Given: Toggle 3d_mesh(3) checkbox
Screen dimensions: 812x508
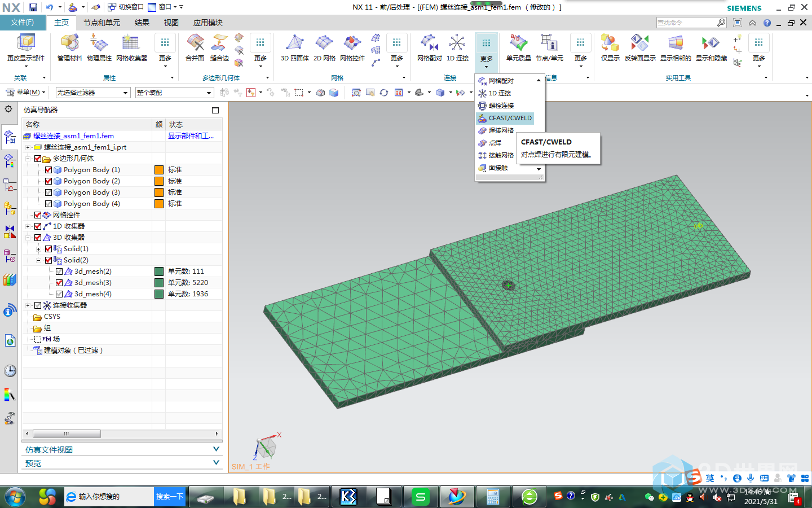Looking at the screenshot, I should tap(59, 283).
